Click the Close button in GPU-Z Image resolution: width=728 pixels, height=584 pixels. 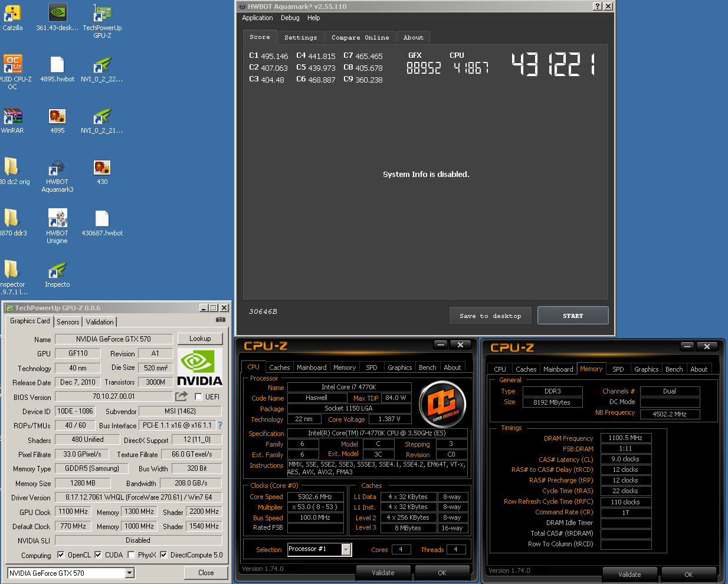[206, 573]
